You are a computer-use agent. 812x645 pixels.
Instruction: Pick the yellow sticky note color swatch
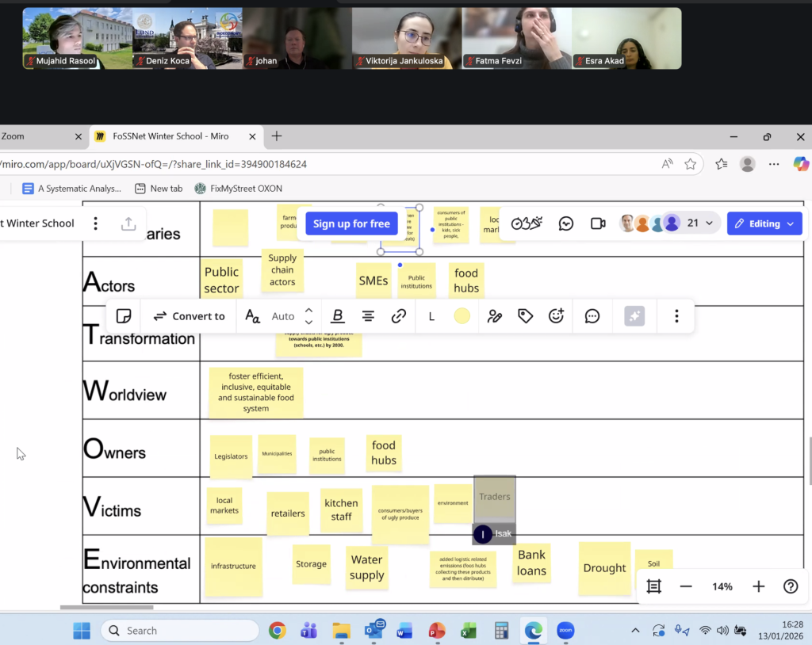click(x=462, y=316)
